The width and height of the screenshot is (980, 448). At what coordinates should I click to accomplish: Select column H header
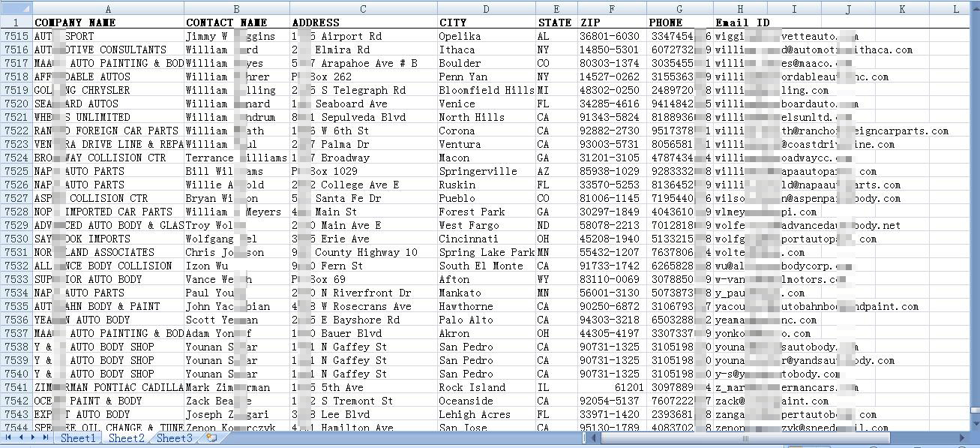tap(740, 9)
